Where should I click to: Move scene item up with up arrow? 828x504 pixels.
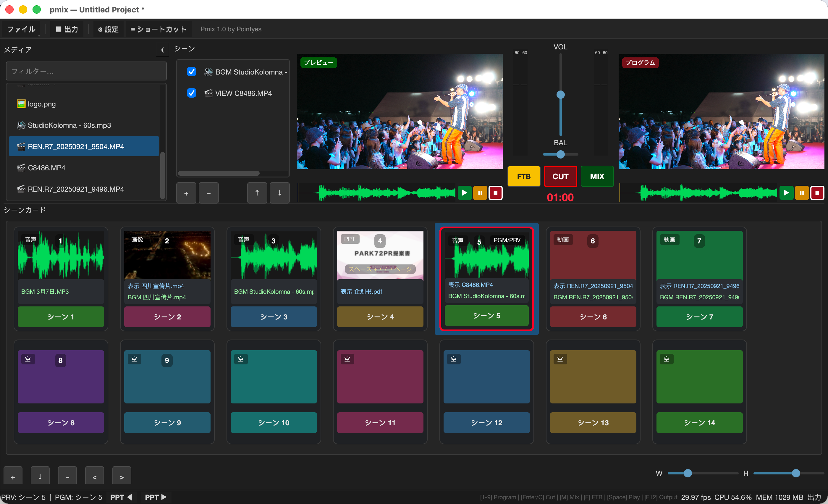coord(257,193)
